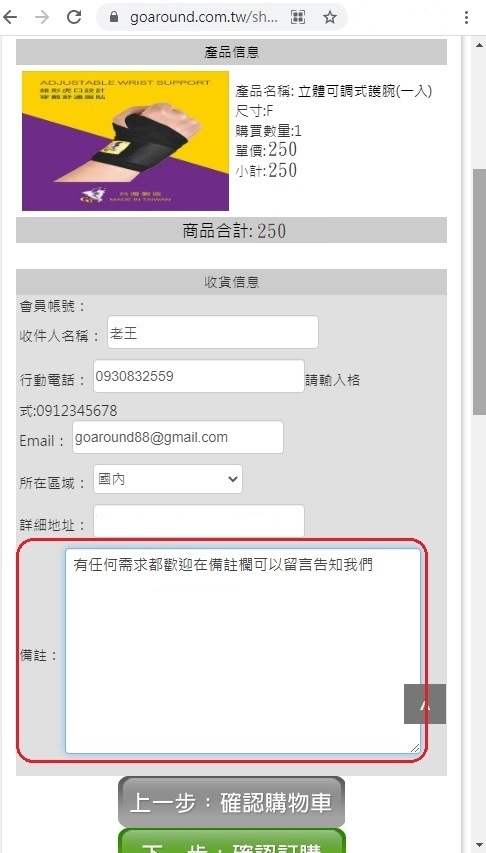Click the 詳細地址 address field
Viewport: 486px width, 853px height.
[x=199, y=521]
